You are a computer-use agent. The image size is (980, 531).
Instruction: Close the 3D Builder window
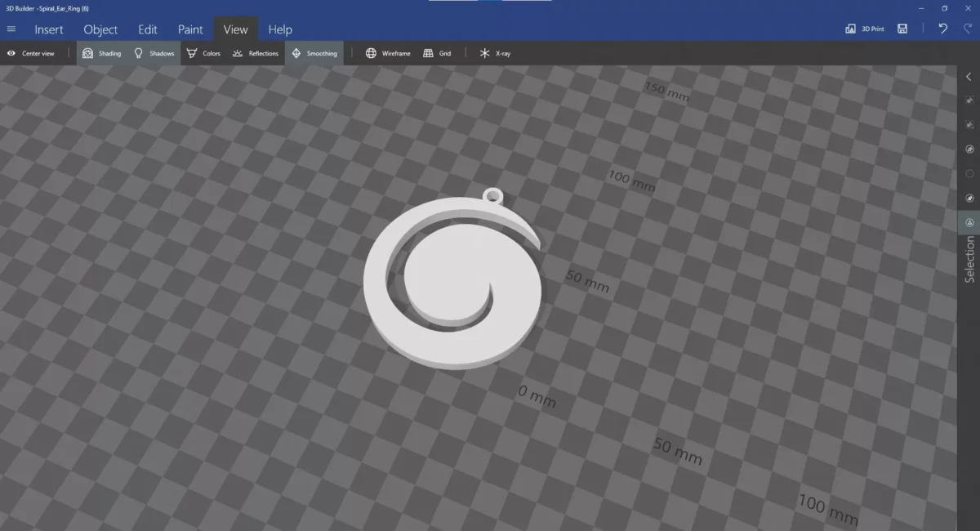968,7
